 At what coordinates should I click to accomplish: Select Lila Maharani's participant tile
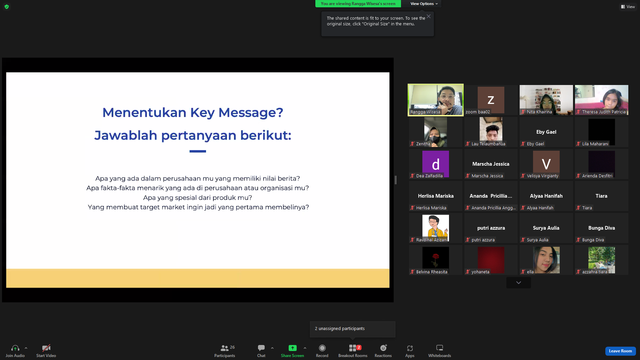[602, 132]
